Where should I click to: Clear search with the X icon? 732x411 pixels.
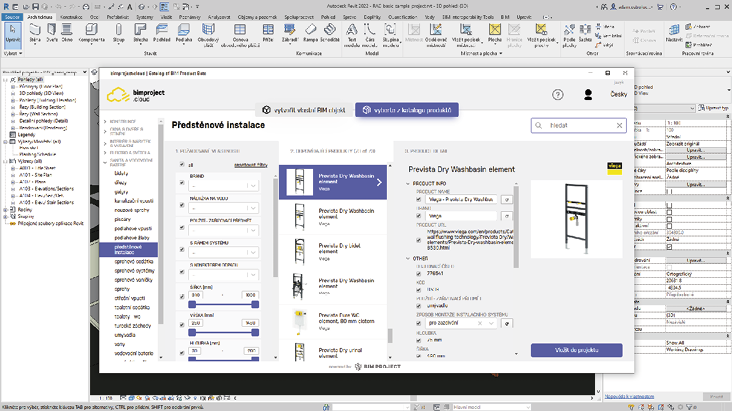click(619, 126)
